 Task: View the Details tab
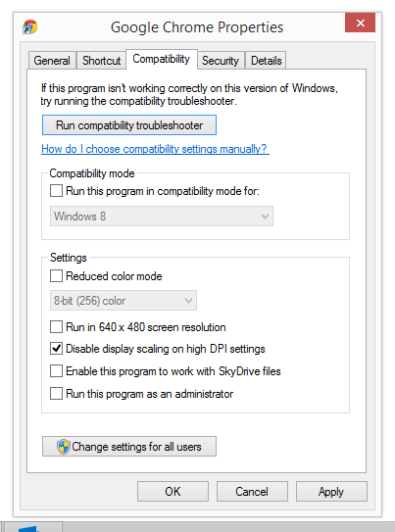266,61
